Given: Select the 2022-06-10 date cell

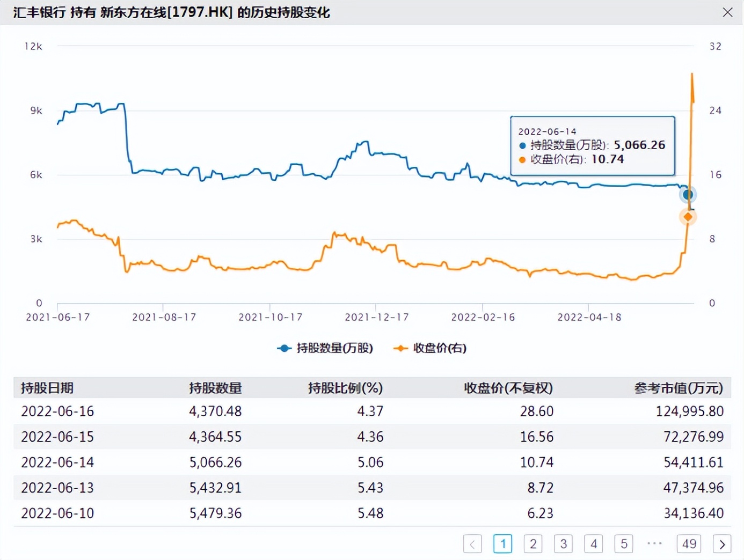Looking at the screenshot, I should coord(57,513).
